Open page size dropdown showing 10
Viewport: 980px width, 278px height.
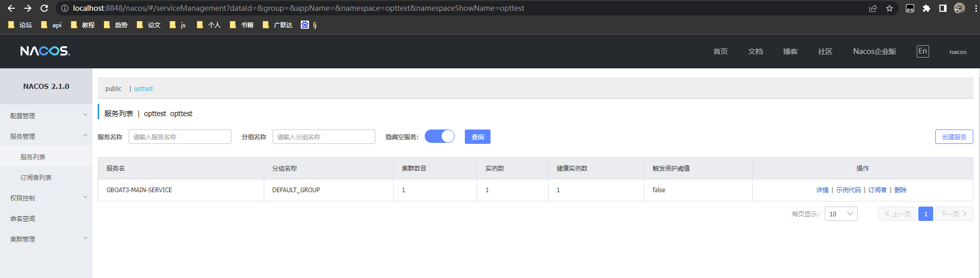[x=841, y=214]
